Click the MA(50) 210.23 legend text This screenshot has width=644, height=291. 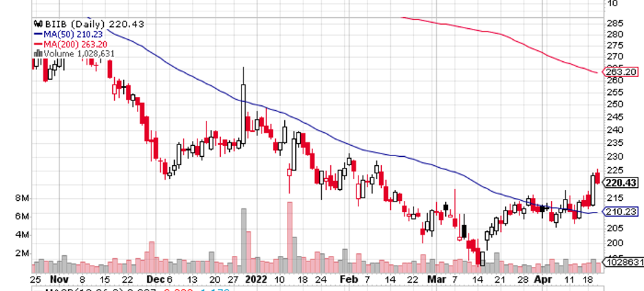click(73, 34)
